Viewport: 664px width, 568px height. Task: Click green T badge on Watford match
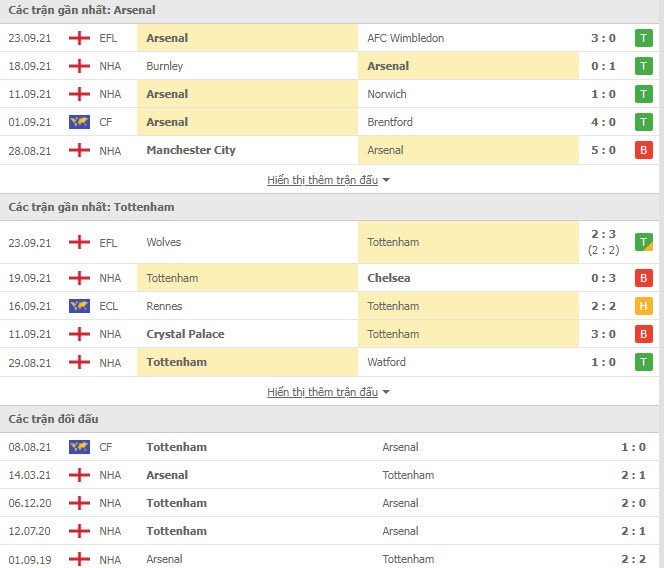pos(643,362)
